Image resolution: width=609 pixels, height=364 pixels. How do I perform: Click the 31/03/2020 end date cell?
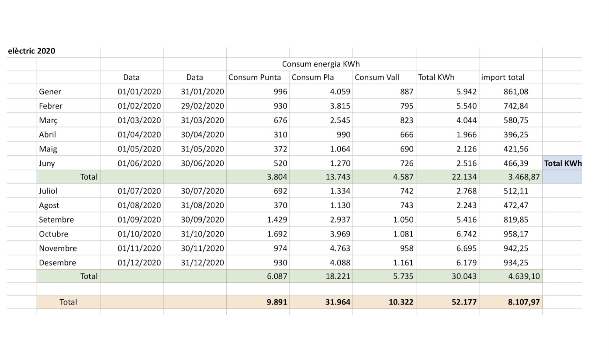coord(202,120)
